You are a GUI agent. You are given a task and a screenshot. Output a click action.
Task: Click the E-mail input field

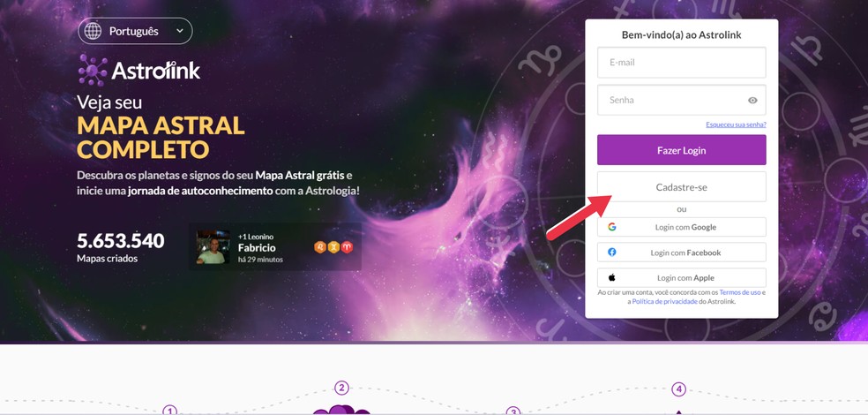coord(682,63)
